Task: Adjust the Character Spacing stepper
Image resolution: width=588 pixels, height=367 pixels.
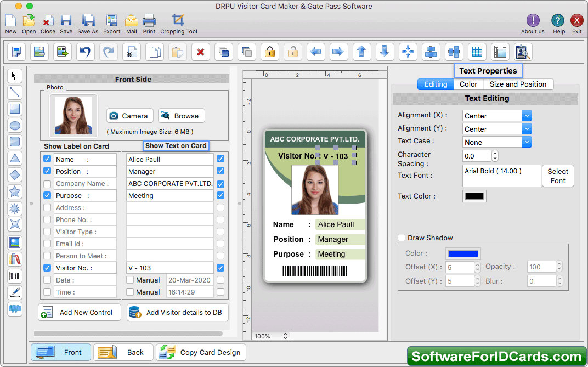Action: pyautogui.click(x=495, y=156)
